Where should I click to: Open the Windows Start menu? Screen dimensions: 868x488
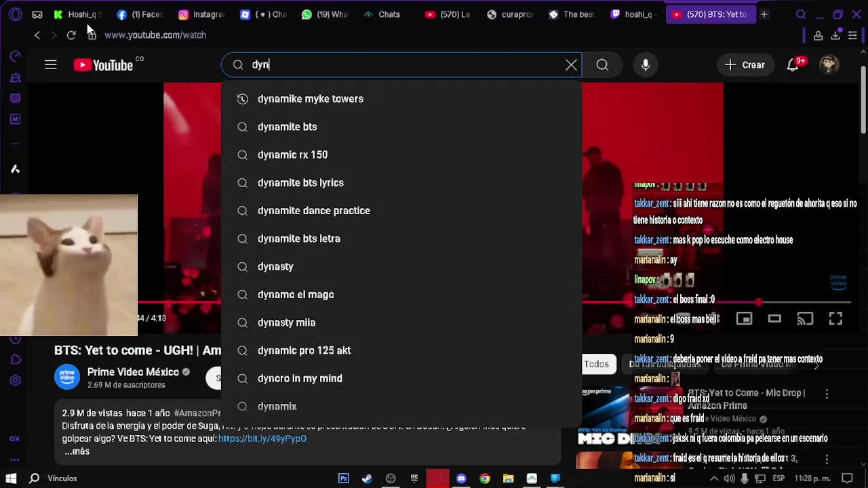(x=11, y=479)
